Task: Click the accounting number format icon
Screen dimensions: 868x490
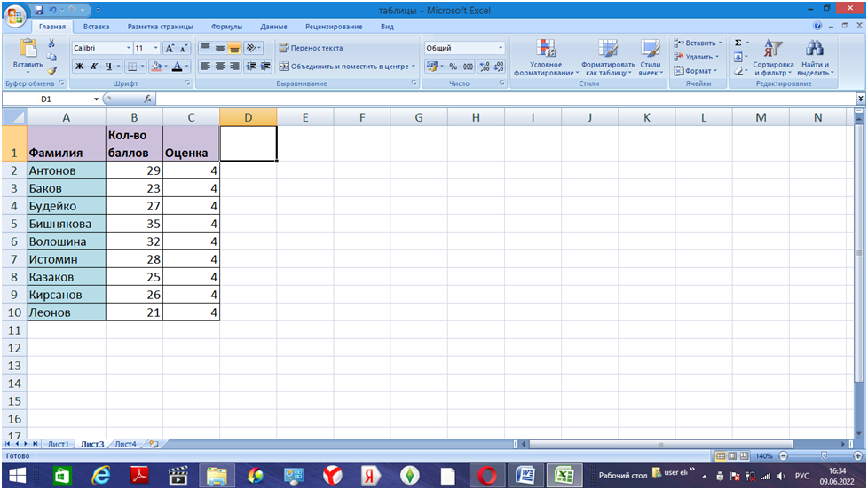Action: click(x=432, y=67)
